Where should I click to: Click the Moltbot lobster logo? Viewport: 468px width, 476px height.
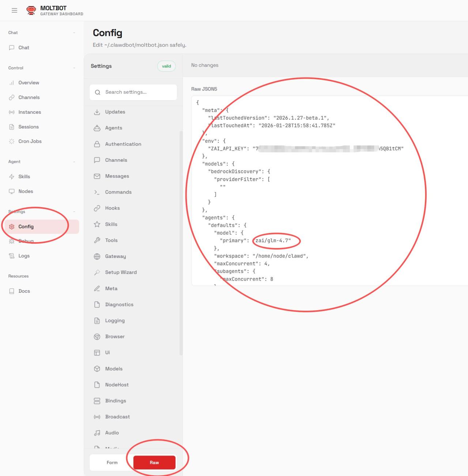31,11
